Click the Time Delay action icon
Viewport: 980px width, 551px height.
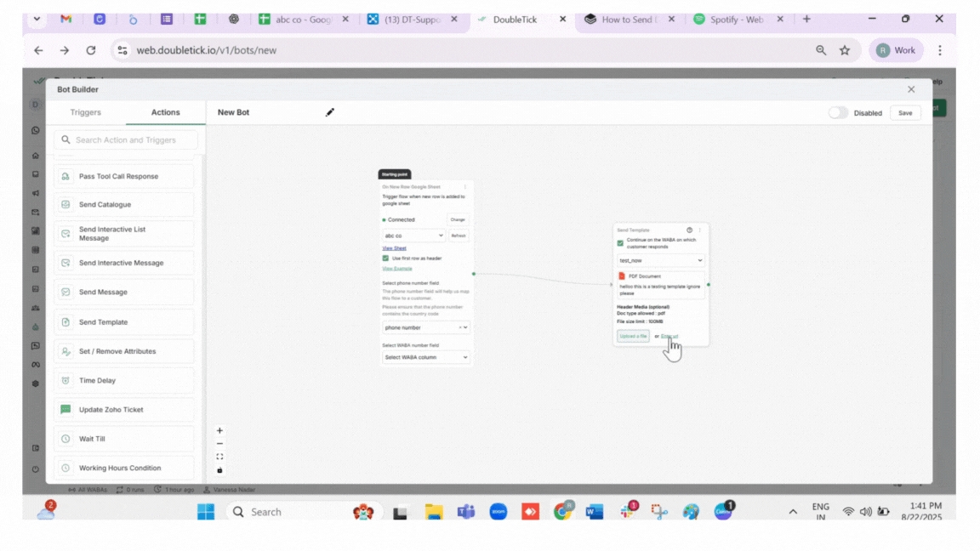(66, 381)
